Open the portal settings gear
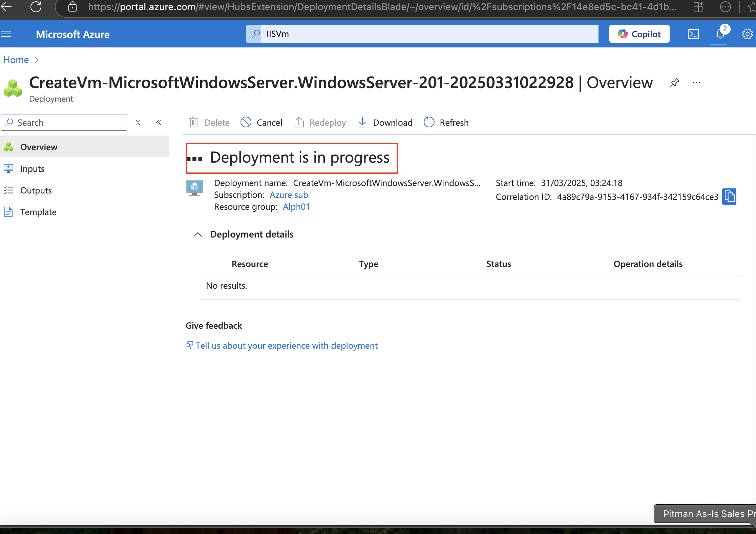 tap(748, 34)
